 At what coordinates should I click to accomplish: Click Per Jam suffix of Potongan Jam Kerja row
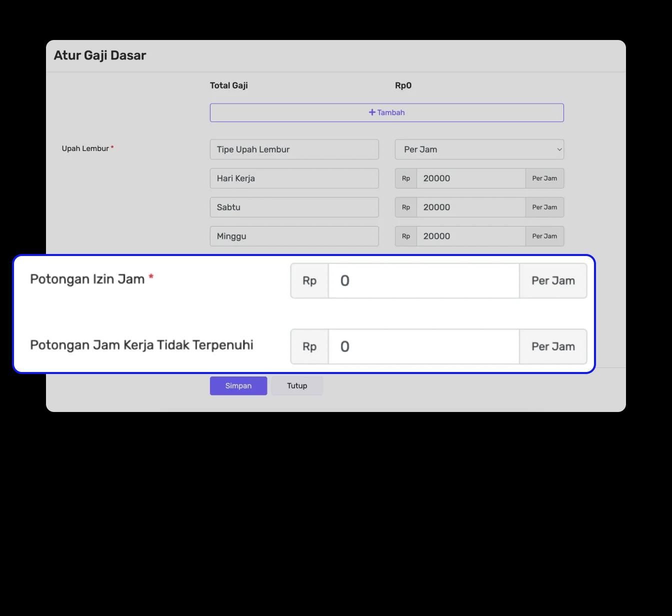tap(553, 346)
